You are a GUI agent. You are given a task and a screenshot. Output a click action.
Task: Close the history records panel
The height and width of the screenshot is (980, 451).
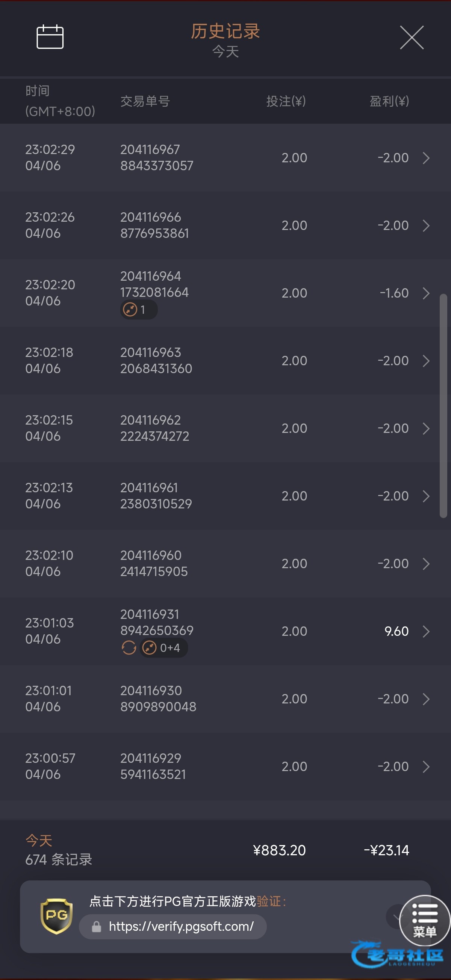[x=412, y=38]
